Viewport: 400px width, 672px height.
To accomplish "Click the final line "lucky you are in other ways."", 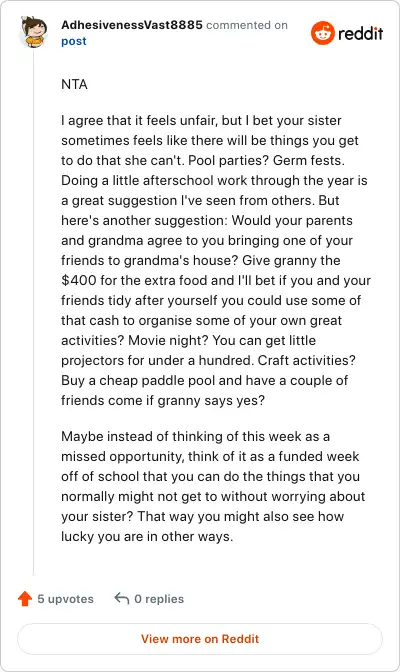I will click(147, 537).
